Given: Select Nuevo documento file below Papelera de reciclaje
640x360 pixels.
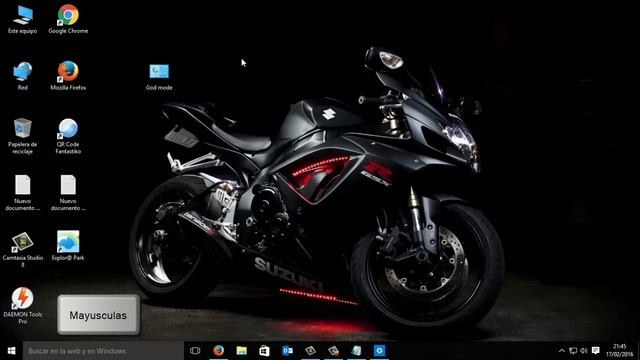Looking at the screenshot, I should pos(22,193).
